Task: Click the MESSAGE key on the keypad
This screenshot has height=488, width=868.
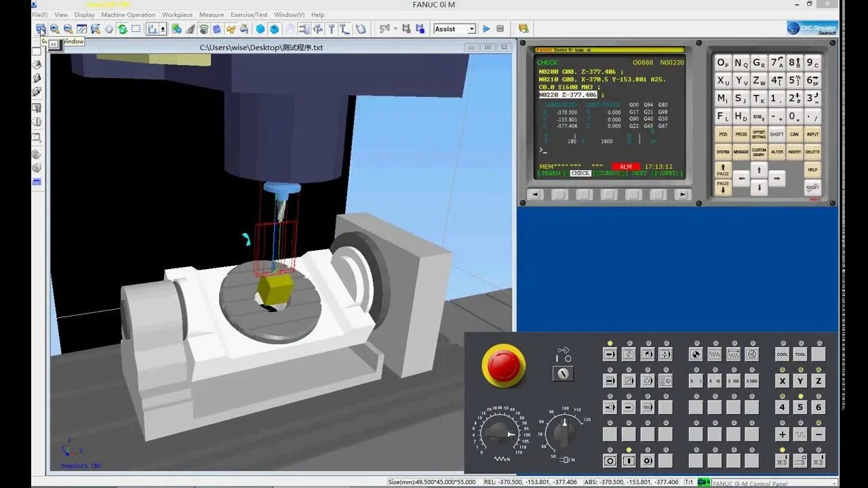Action: pyautogui.click(x=741, y=152)
